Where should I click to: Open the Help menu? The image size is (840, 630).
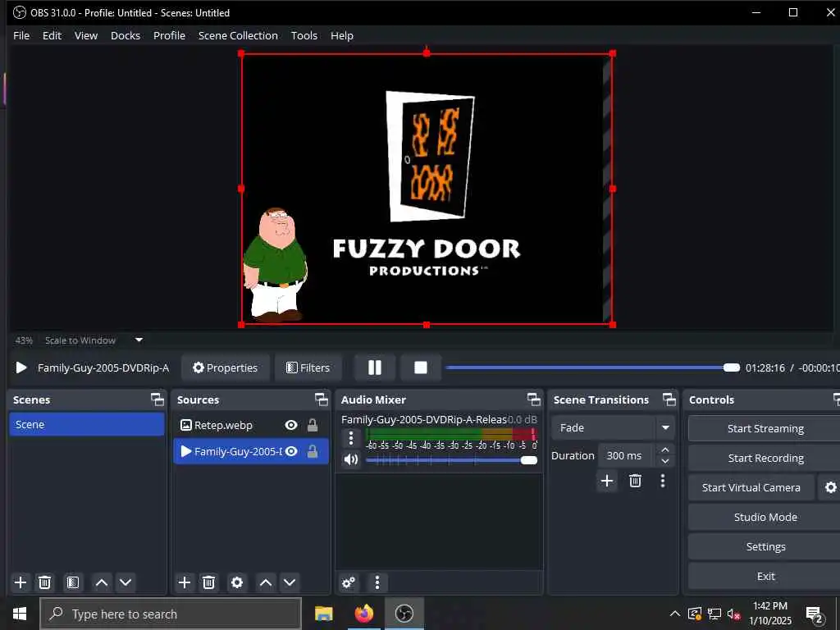coord(342,35)
